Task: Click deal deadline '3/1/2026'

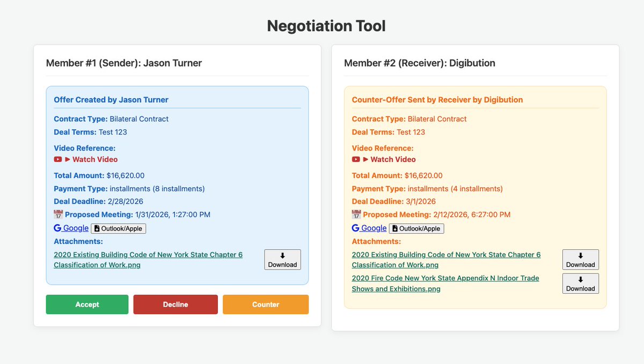Action: (421, 202)
